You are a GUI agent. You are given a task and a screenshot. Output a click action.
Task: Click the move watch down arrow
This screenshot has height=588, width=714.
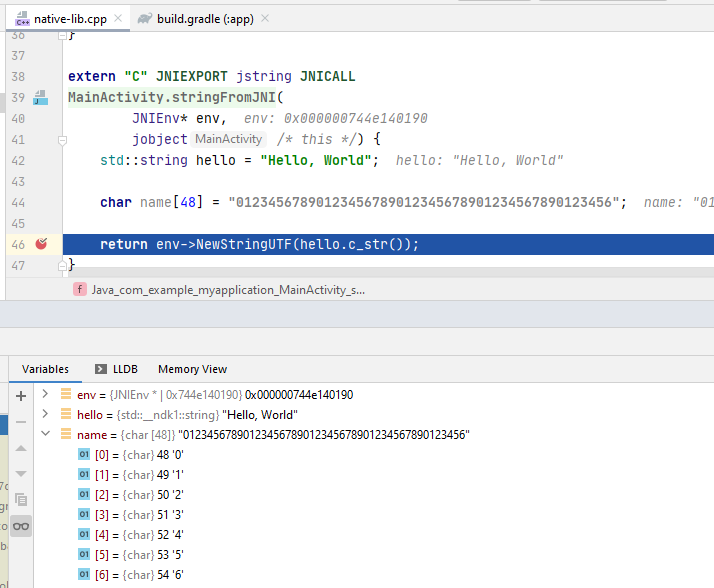coord(21,473)
